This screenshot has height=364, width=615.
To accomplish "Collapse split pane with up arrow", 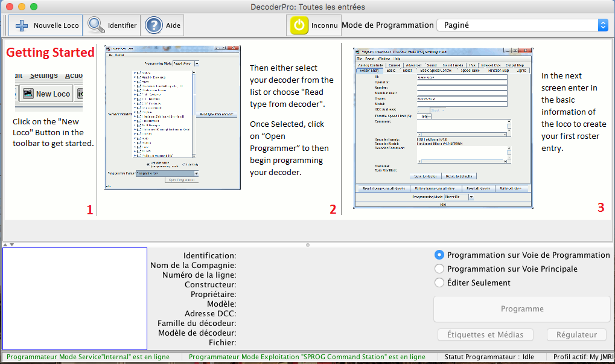I will pos(5,244).
